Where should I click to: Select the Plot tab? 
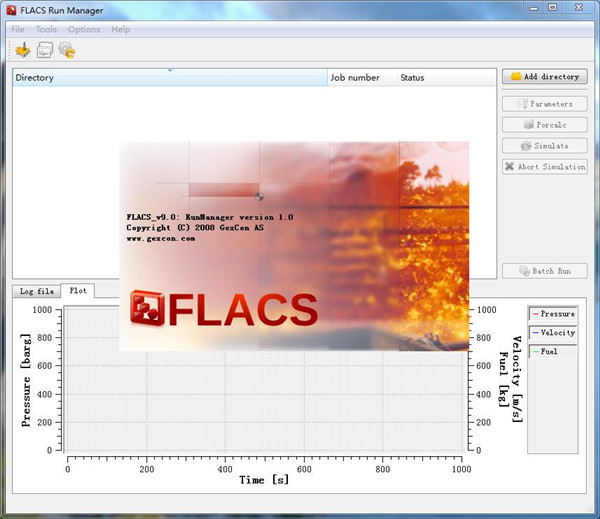[78, 291]
